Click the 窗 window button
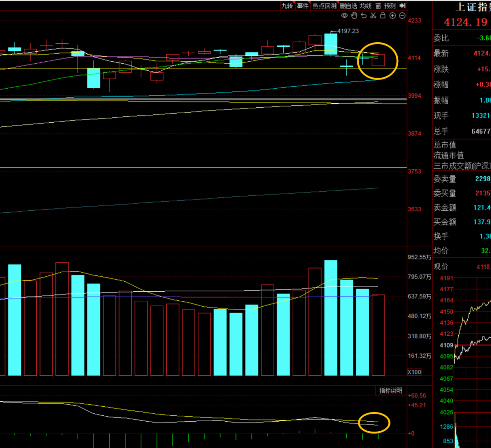Image resolution: width=491 pixels, height=448 pixels. click(x=378, y=5)
